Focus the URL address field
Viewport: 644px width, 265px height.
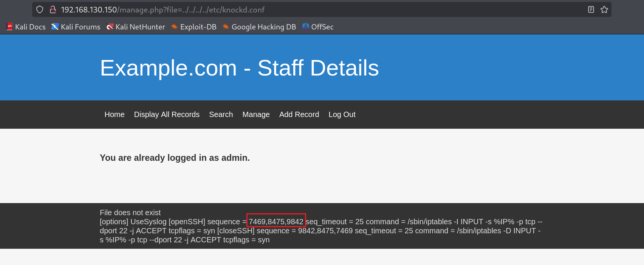tap(302, 9)
